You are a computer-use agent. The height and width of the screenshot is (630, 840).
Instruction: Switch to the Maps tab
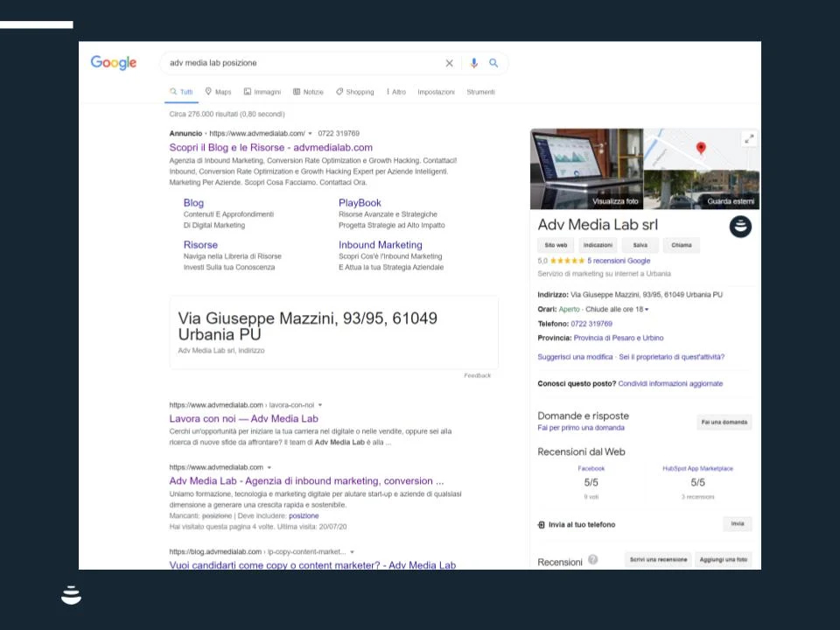(219, 92)
